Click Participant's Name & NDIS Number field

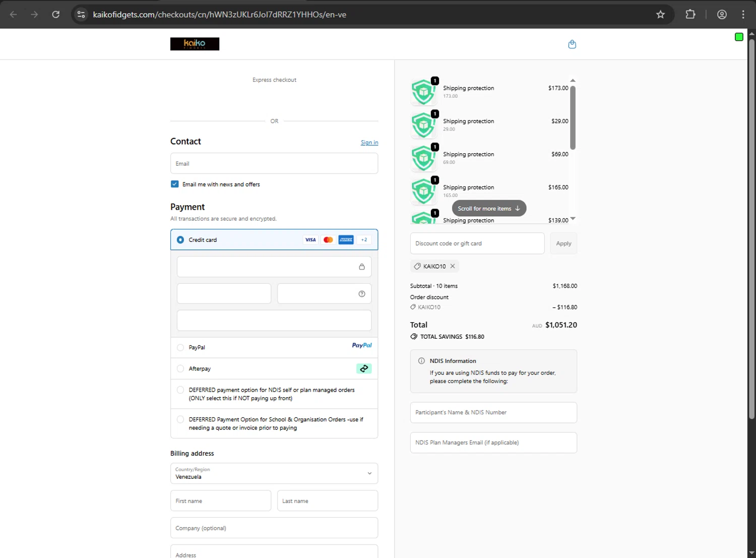click(x=493, y=412)
